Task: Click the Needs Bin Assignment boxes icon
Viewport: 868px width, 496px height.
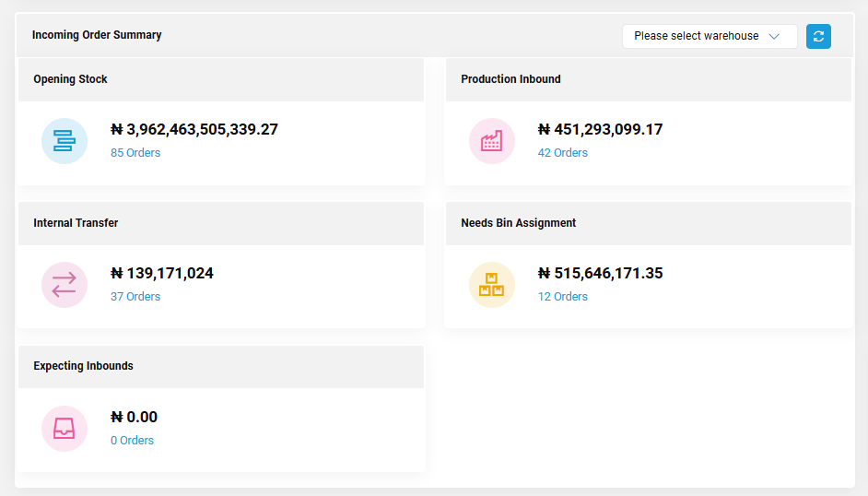Action: click(x=491, y=285)
